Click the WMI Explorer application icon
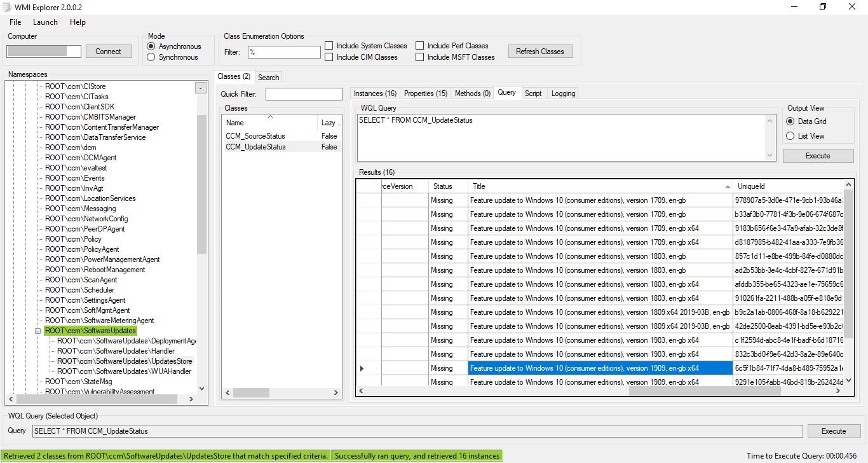Viewport: 868px width, 463px height. 6,7
